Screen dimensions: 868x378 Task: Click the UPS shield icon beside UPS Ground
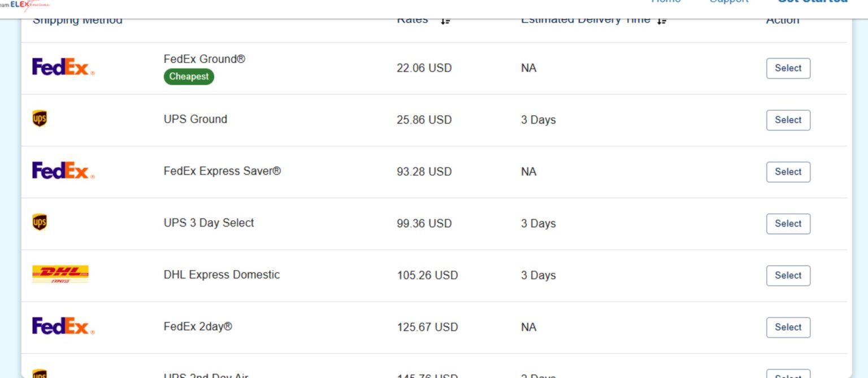pos(40,119)
